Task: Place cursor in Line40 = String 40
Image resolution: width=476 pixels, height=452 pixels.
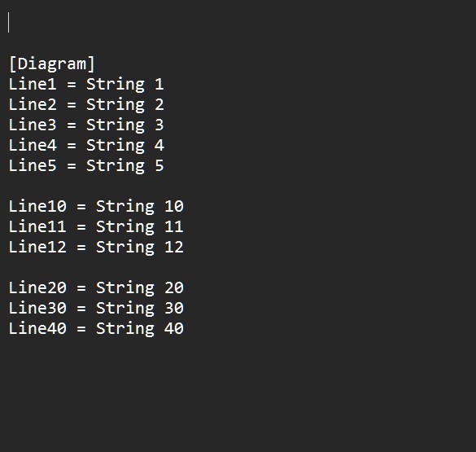Action: click(x=96, y=328)
